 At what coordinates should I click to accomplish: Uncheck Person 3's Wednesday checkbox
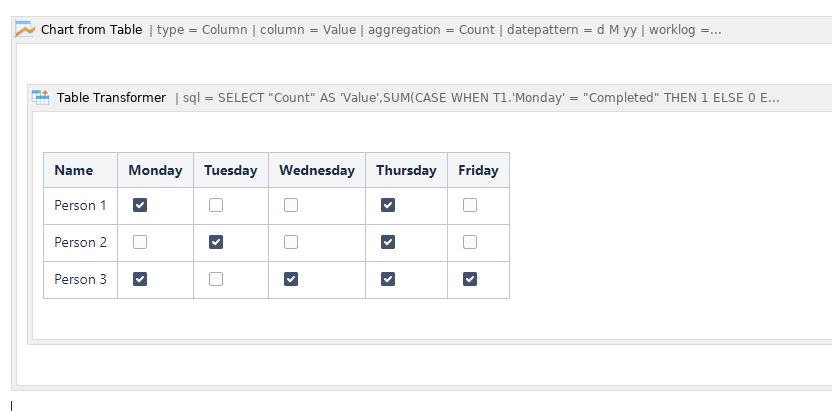291,279
